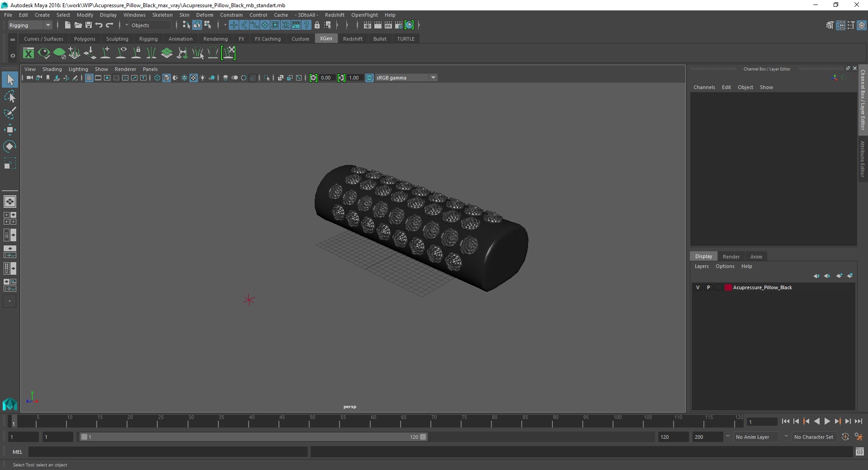Open the No Anim Layer dropdown
Viewport: 868px width, 470px height.
click(756, 437)
